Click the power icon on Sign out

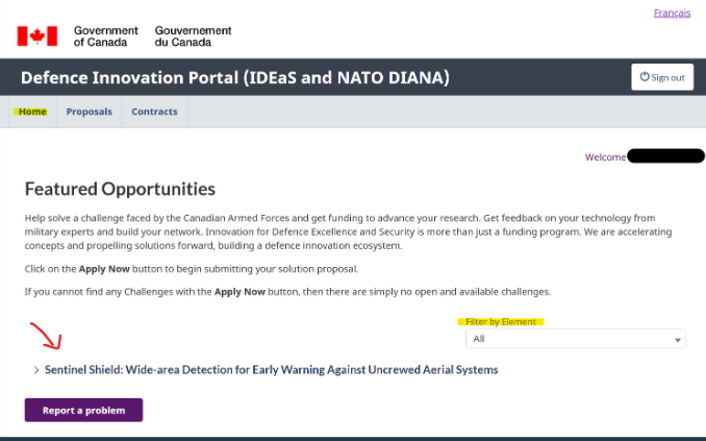[644, 77]
